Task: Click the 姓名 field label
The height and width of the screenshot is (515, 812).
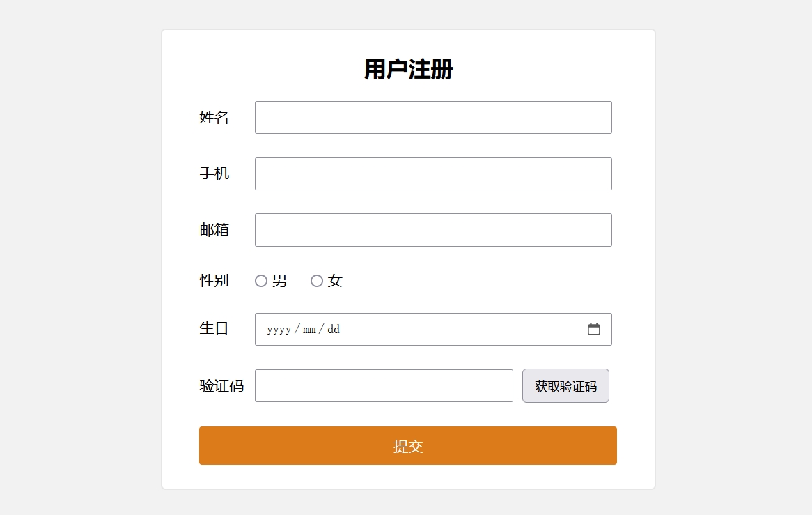Action: click(x=214, y=117)
